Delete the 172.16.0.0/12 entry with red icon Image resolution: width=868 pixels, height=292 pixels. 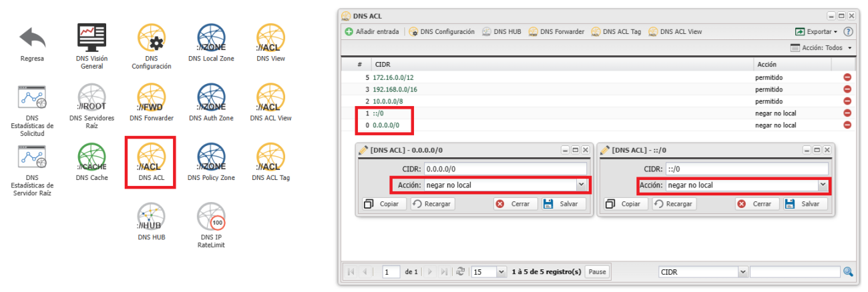(847, 77)
